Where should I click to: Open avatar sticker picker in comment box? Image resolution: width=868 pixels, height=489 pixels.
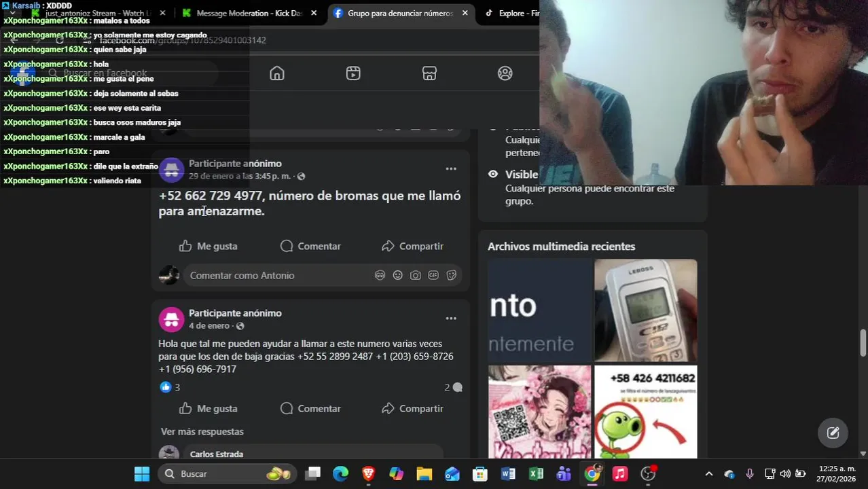coord(380,275)
